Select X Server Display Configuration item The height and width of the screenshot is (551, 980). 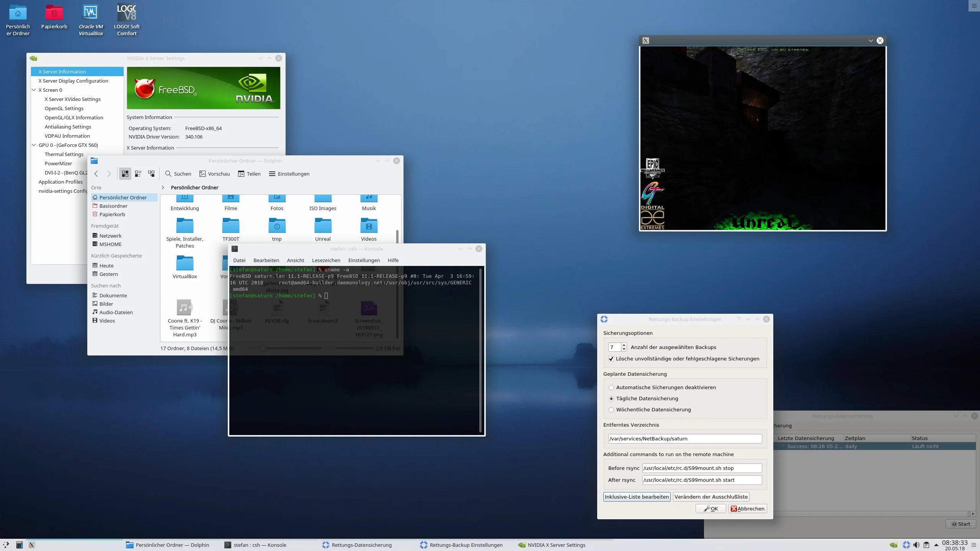point(73,81)
